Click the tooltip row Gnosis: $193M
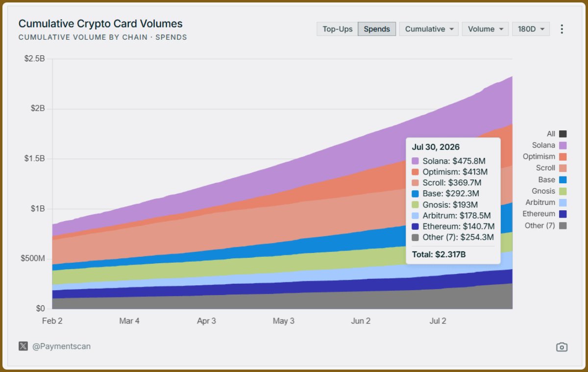This screenshot has height=372, width=588. coord(445,204)
